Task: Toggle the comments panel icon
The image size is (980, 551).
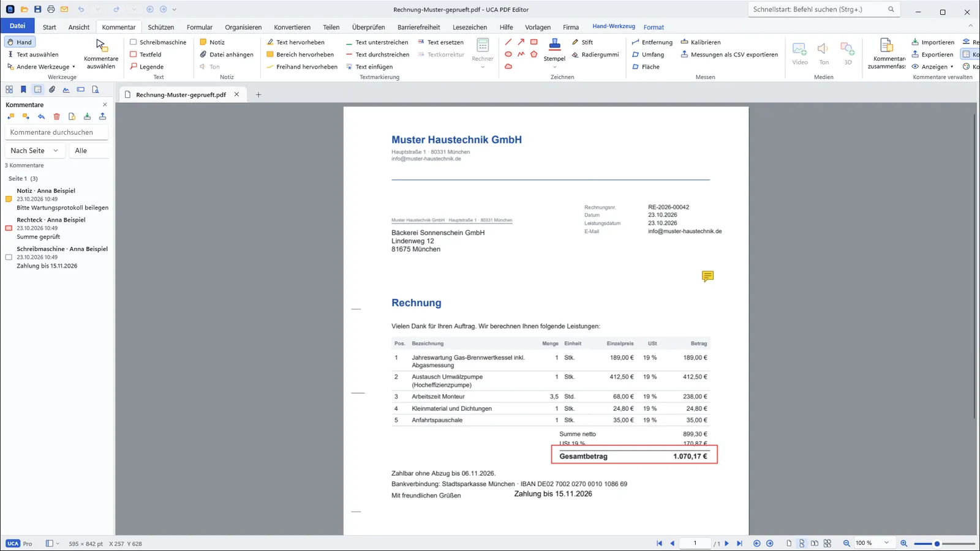Action: (x=38, y=89)
